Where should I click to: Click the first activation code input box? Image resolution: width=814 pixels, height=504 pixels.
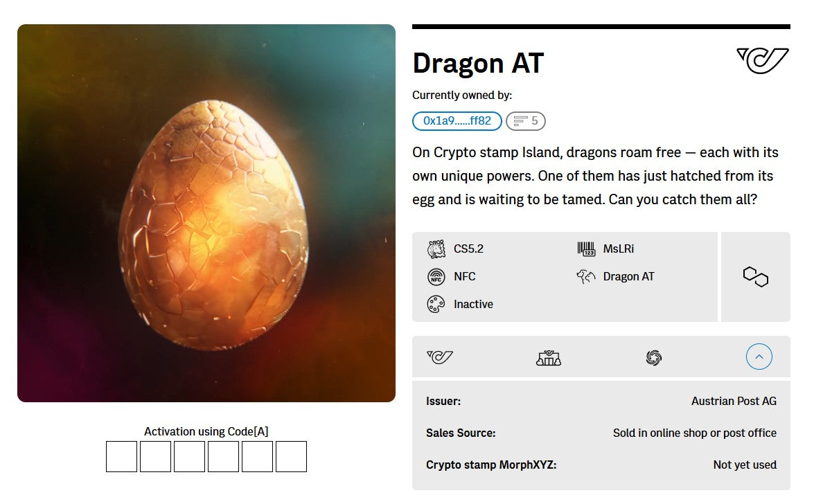121,456
